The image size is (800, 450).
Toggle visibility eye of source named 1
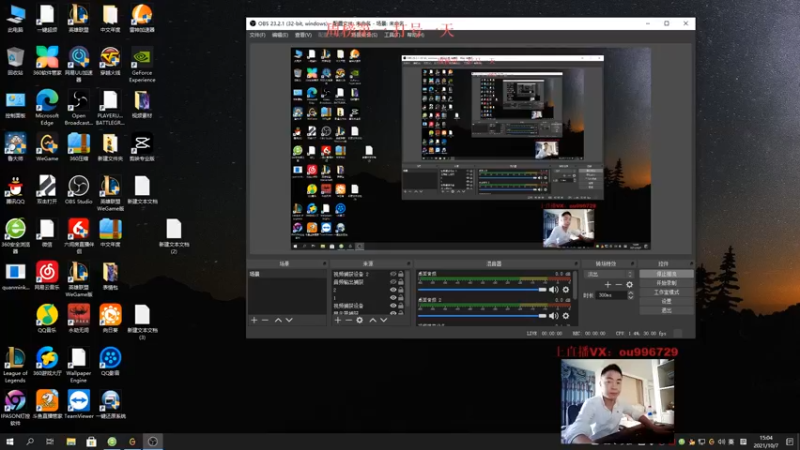click(393, 297)
